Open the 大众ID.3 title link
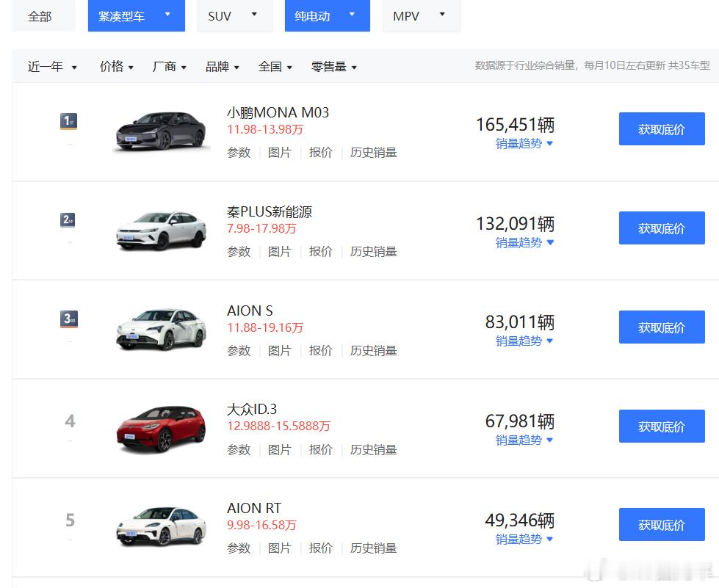The image size is (719, 588). (x=252, y=410)
